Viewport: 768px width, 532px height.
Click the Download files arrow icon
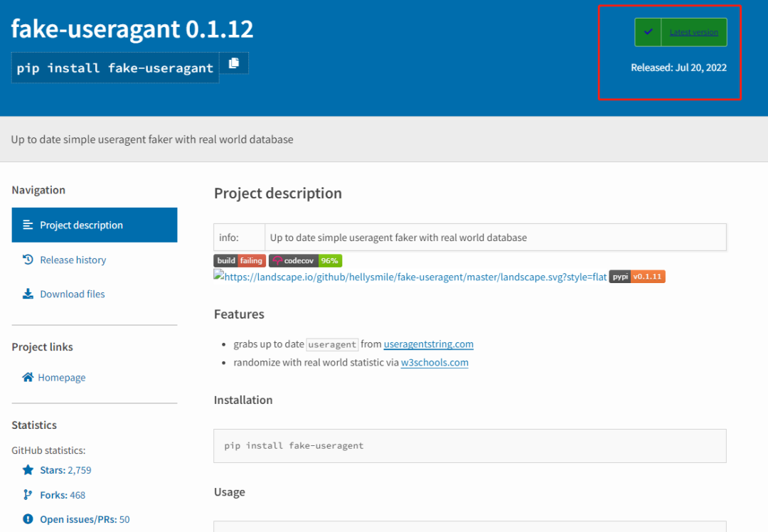[28, 294]
